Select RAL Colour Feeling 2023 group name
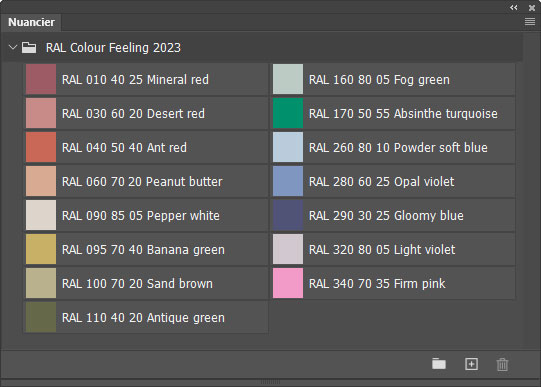 click(x=113, y=48)
